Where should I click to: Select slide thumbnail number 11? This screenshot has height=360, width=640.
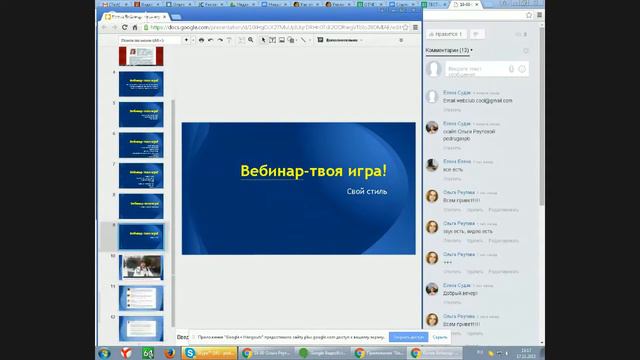click(x=141, y=298)
